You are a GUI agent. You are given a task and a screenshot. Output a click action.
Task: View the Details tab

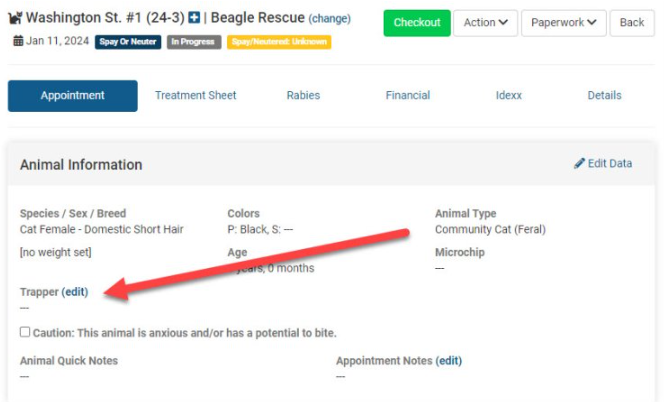point(604,96)
